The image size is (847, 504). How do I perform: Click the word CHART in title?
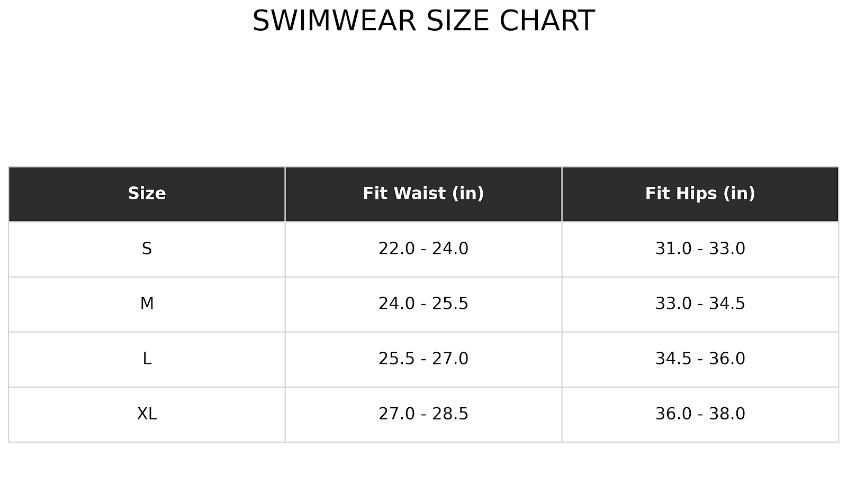547,21
